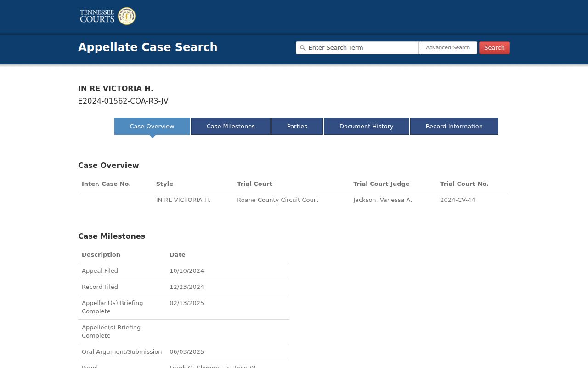Image resolution: width=588 pixels, height=368 pixels.
Task: Click the Appeal Filed row label
Action: point(100,271)
